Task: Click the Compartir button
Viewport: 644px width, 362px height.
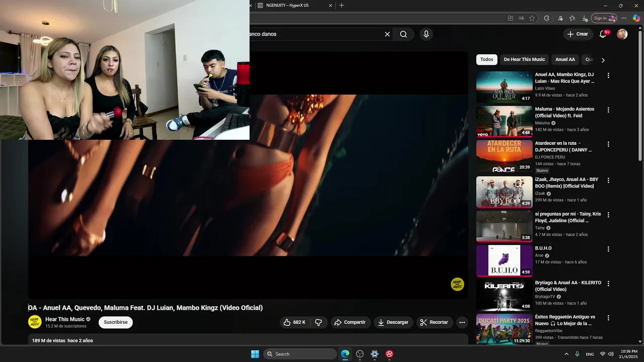Action: tap(350, 322)
